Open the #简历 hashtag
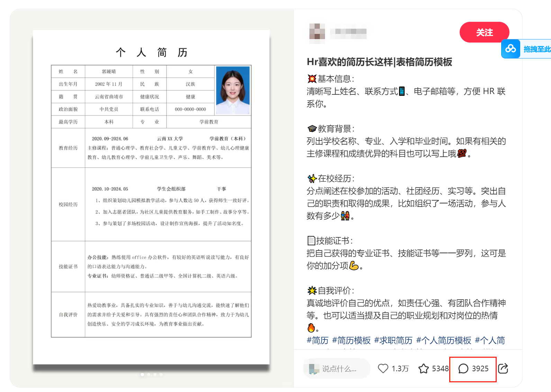The width and height of the screenshot is (551, 392). coord(317,340)
